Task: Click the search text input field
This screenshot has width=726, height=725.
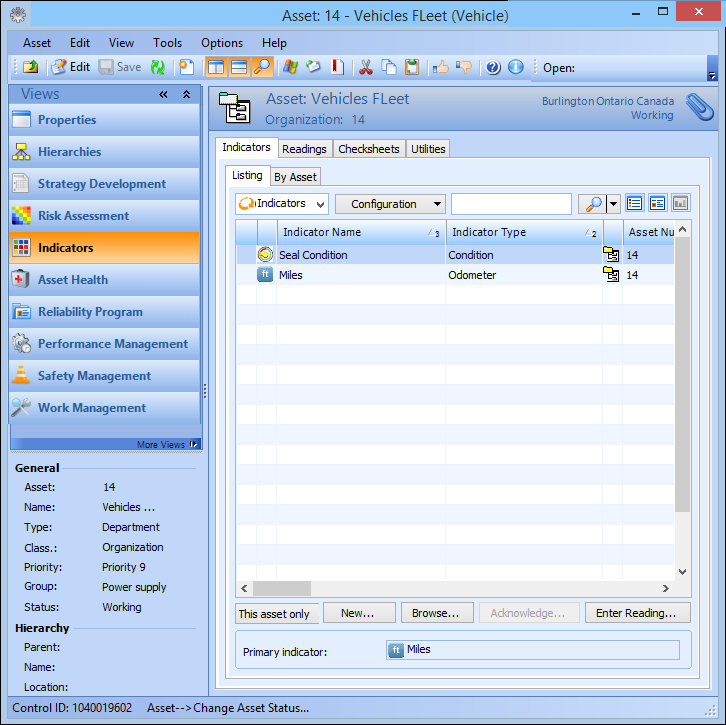Action: (510, 204)
